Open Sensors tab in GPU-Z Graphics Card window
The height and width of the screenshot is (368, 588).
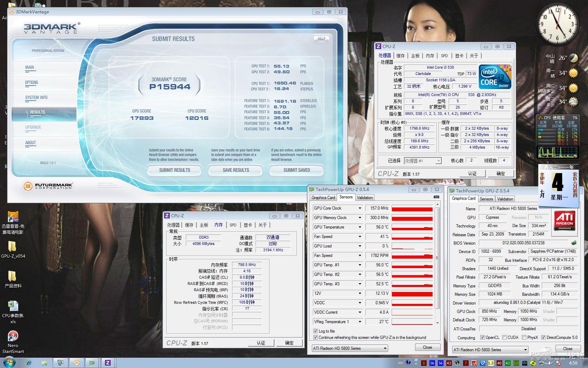(x=486, y=199)
